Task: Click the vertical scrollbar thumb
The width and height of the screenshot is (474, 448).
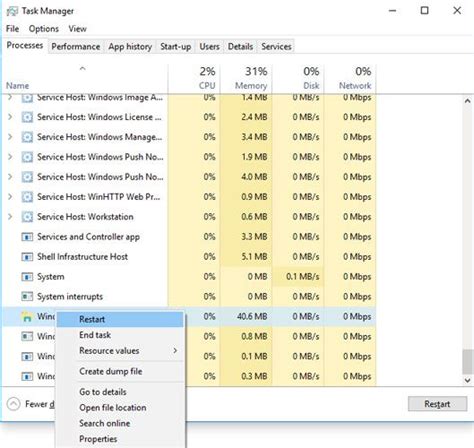Action: [x=467, y=362]
